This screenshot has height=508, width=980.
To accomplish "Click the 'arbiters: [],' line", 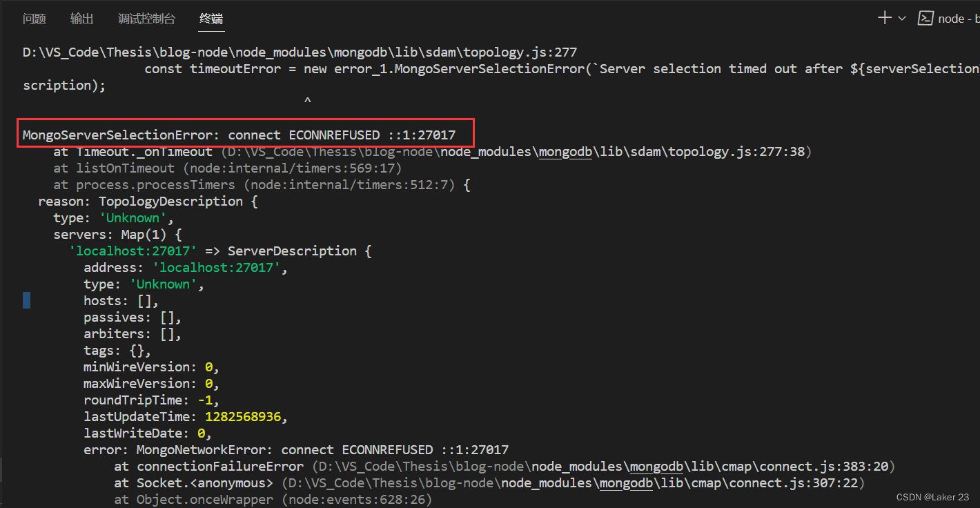I will (133, 333).
